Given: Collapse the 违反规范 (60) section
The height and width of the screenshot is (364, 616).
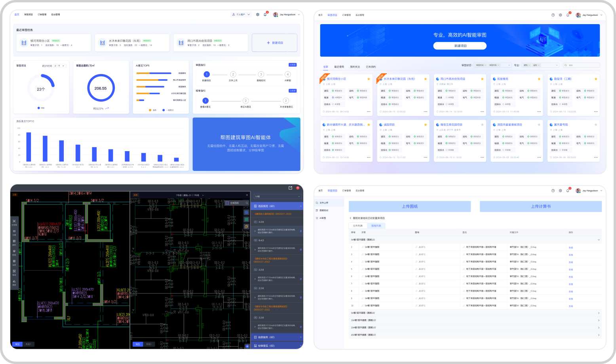Looking at the screenshot, I should [300, 206].
